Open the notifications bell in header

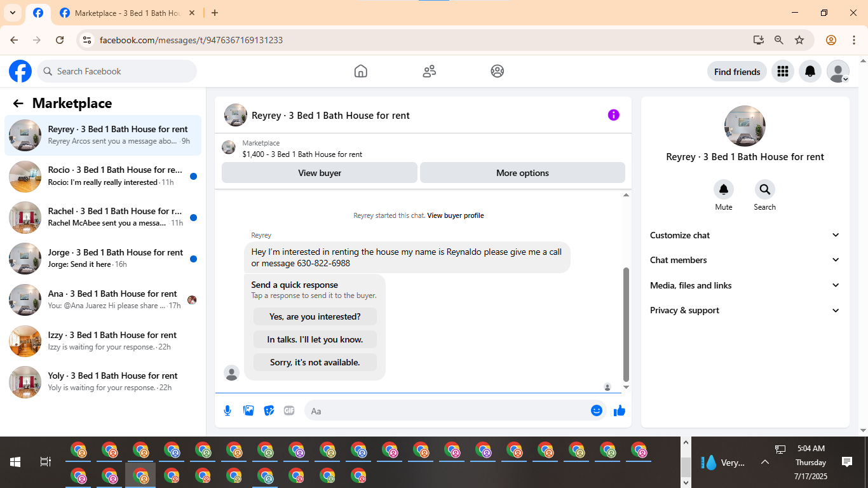tap(810, 71)
